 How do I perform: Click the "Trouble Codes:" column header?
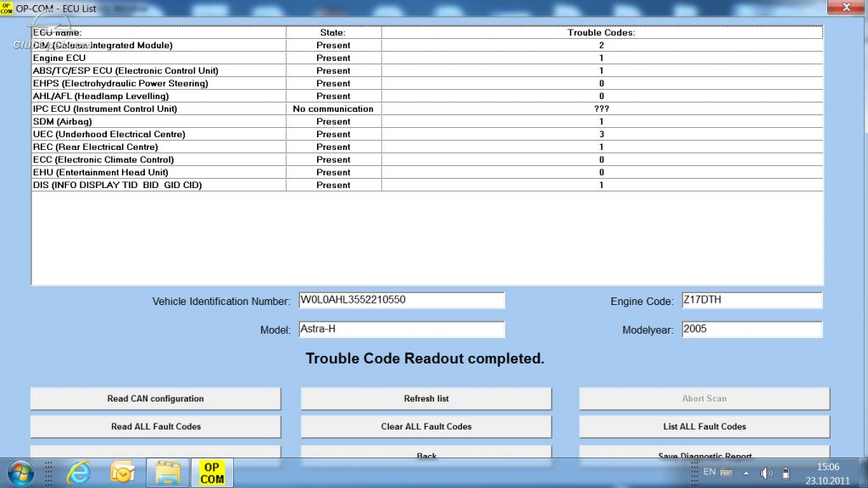point(602,33)
